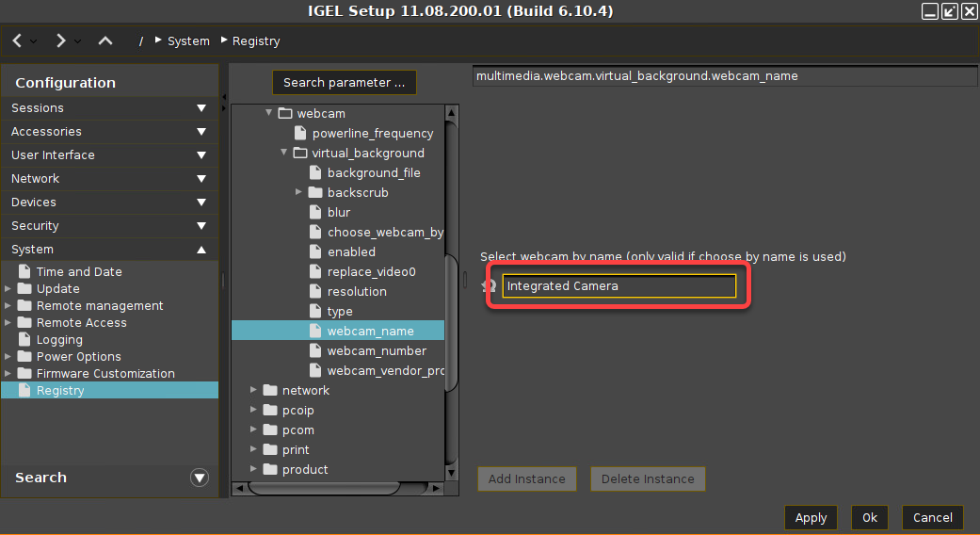Select webcam_number registry key

click(377, 351)
